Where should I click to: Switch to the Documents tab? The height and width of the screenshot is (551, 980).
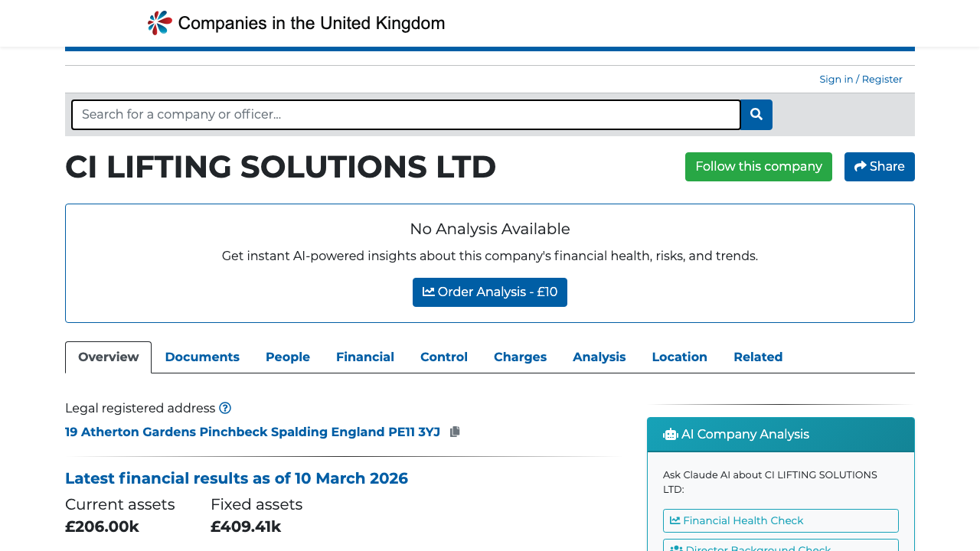point(202,357)
